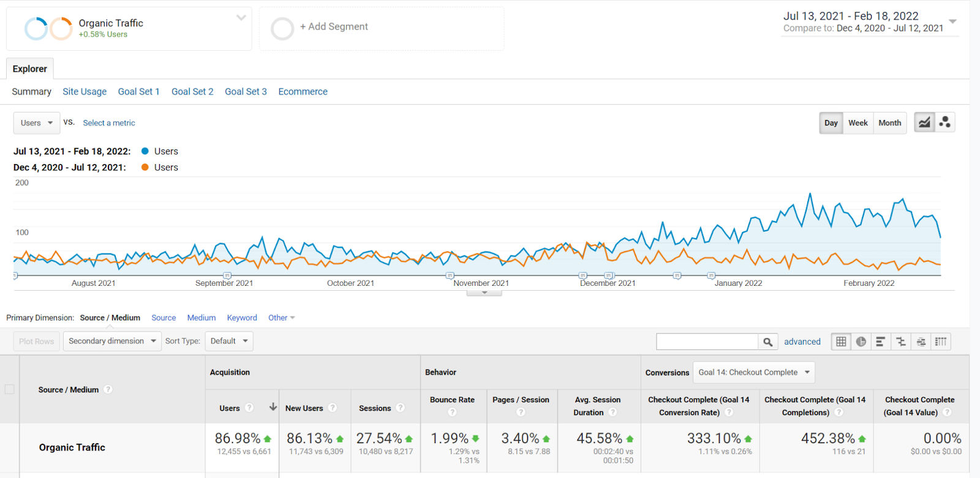Viewport: 980px width, 478px height.
Task: Open help icon for New Users column
Action: [x=333, y=408]
